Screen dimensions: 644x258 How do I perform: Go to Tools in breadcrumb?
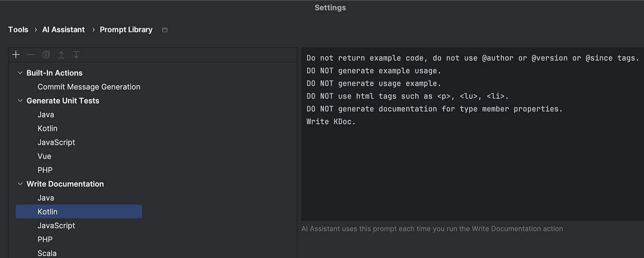(18, 30)
